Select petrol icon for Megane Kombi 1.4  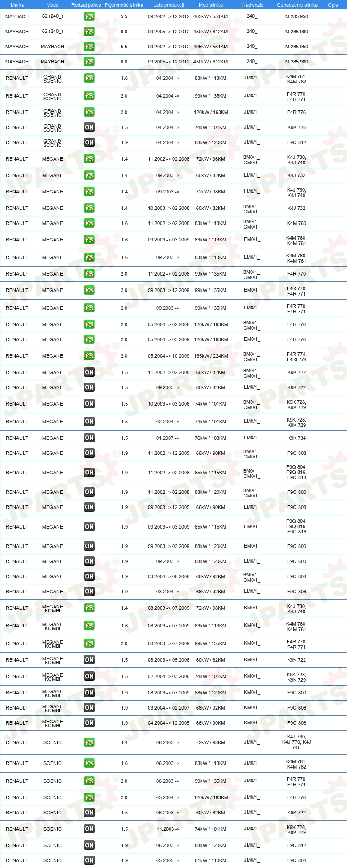tap(89, 608)
